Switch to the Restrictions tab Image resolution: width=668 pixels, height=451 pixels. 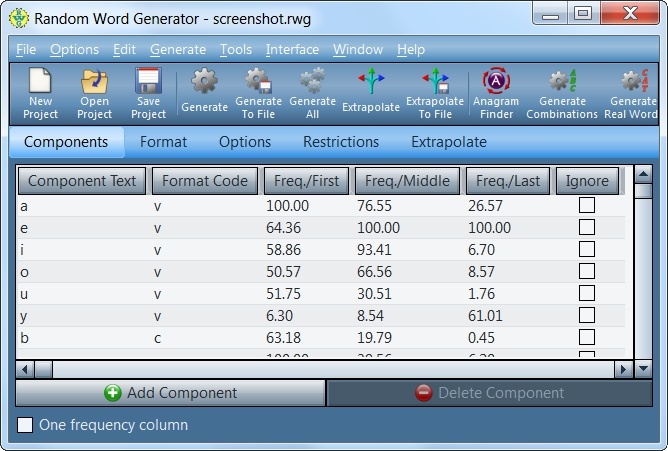point(341,142)
